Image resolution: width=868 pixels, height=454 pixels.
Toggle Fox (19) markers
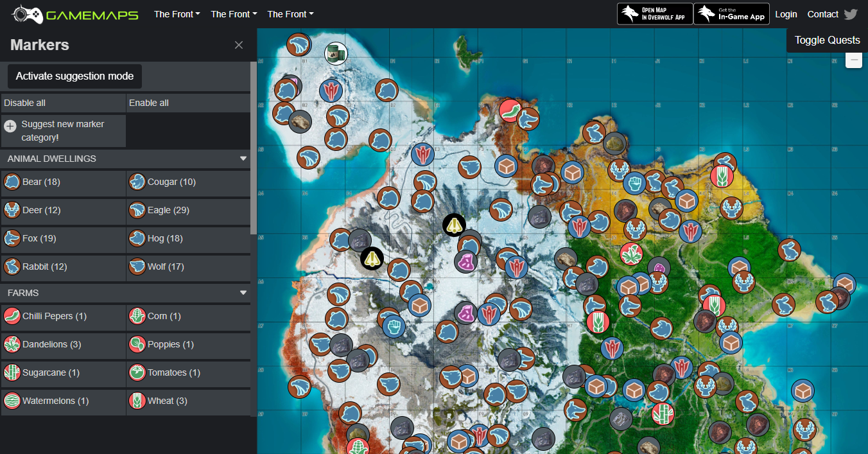64,238
